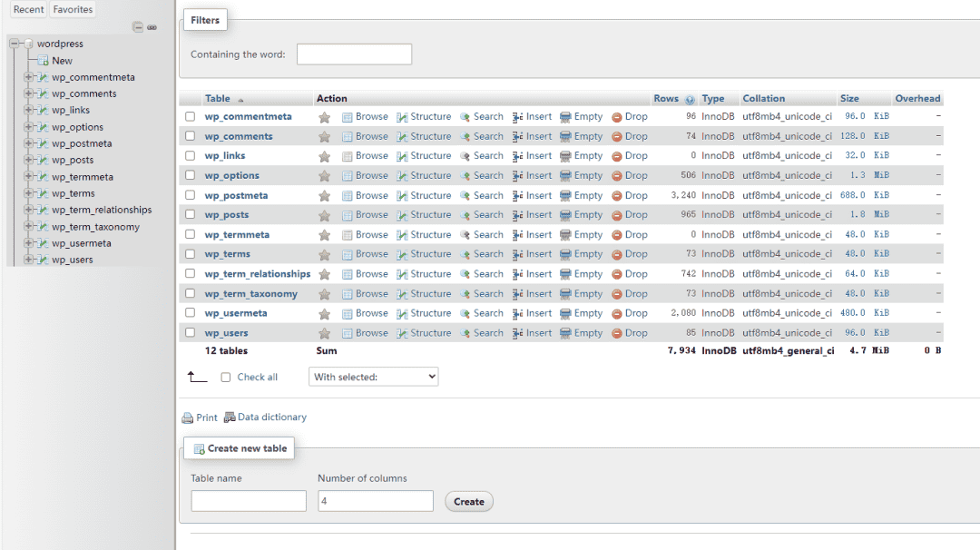Open the With selected dropdown

pos(374,377)
